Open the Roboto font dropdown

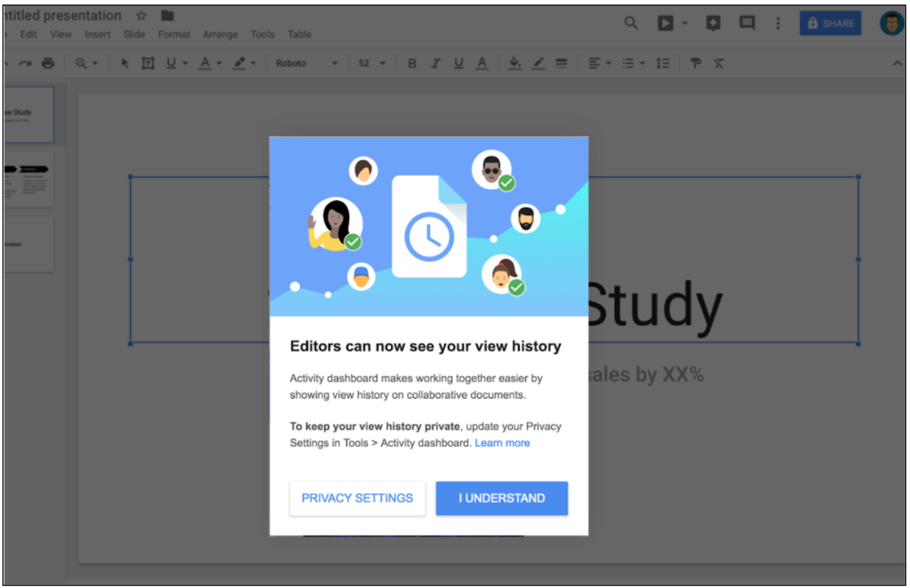[307, 63]
